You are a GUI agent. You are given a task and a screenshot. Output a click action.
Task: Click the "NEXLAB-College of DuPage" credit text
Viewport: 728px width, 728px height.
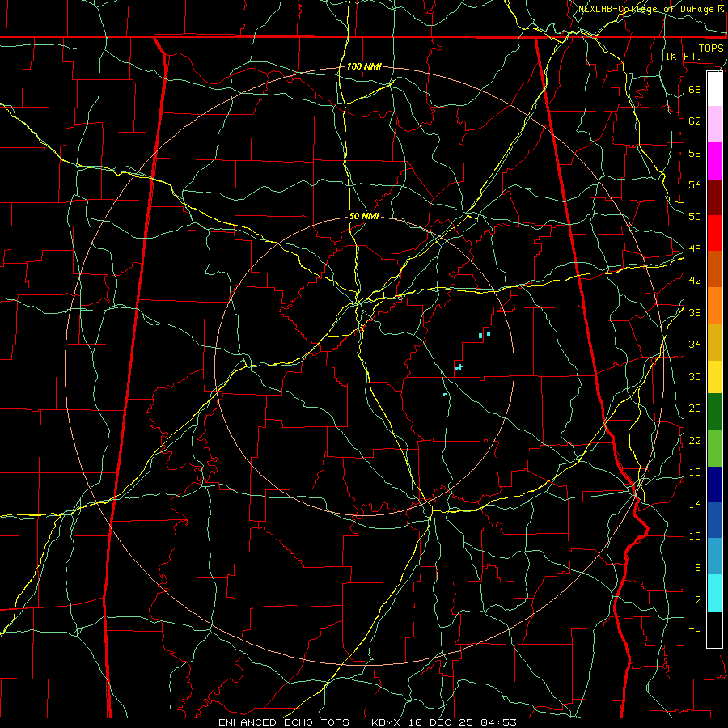click(645, 9)
